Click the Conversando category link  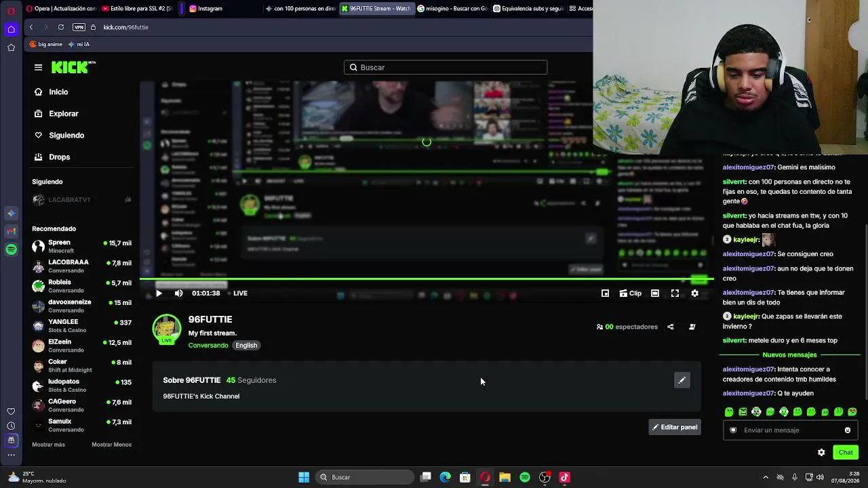pyautogui.click(x=208, y=346)
